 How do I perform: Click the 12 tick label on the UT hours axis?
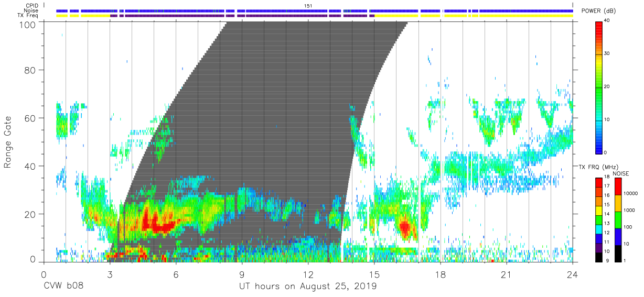click(x=308, y=273)
